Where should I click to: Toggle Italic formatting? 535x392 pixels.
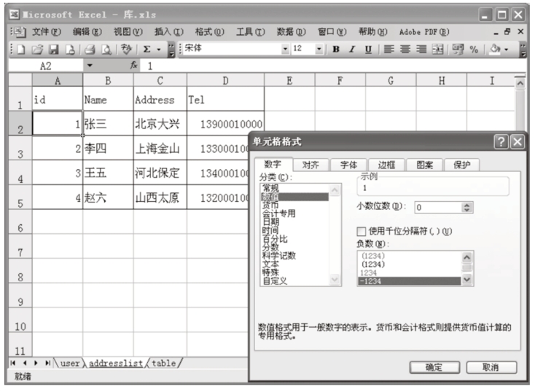coord(352,50)
